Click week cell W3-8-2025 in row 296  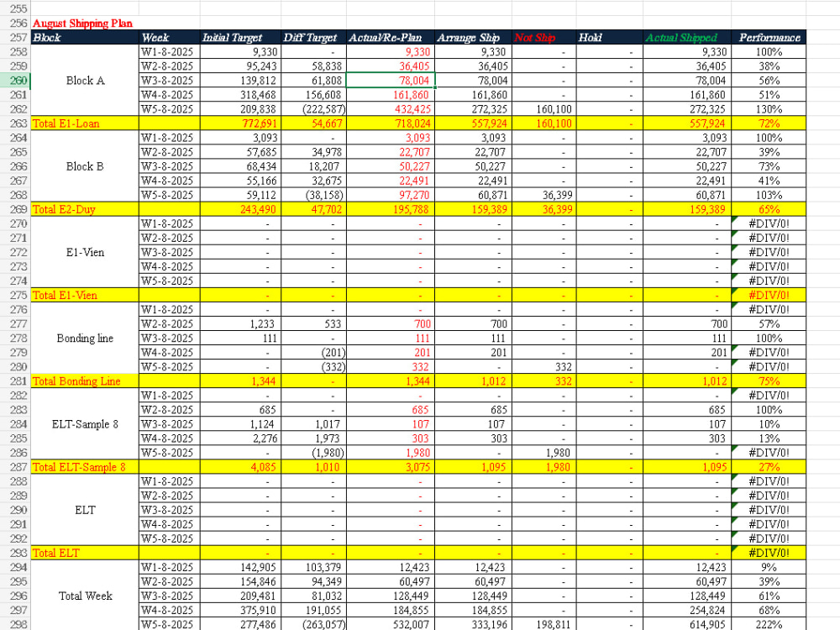pyautogui.click(x=170, y=596)
